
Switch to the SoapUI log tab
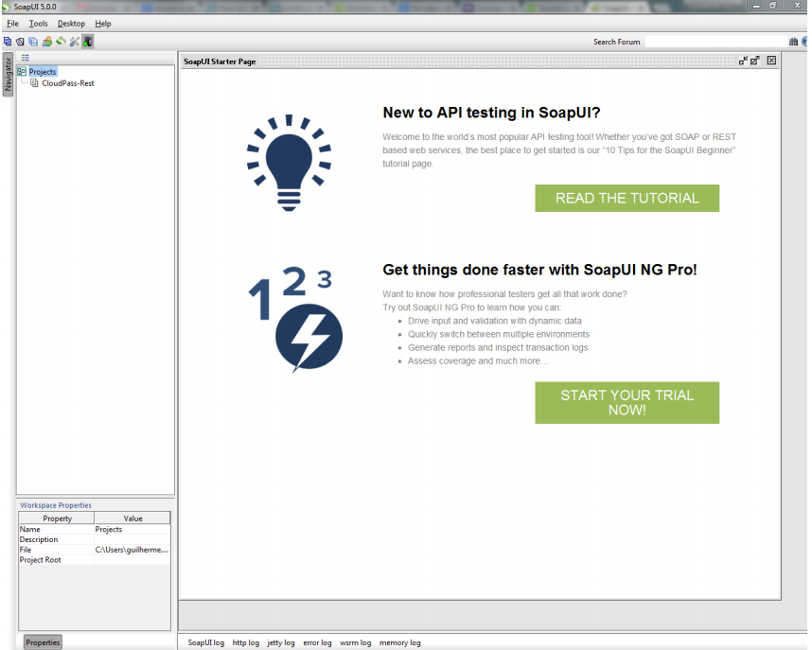206,642
